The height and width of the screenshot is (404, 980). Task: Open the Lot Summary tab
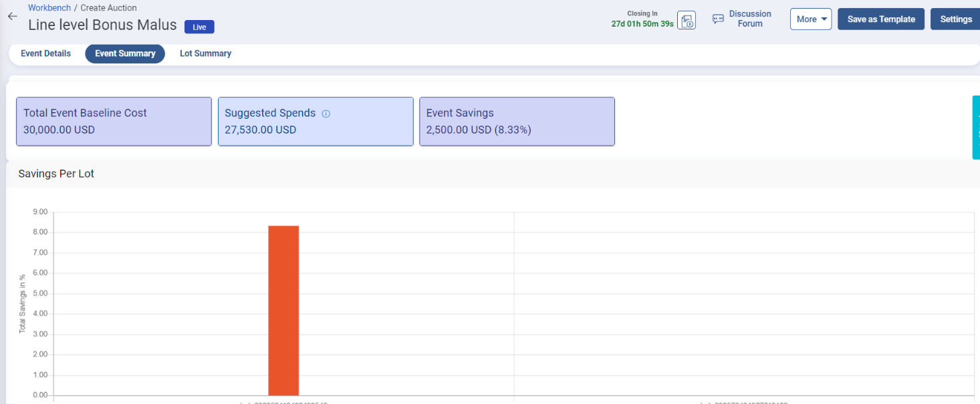pyautogui.click(x=205, y=53)
